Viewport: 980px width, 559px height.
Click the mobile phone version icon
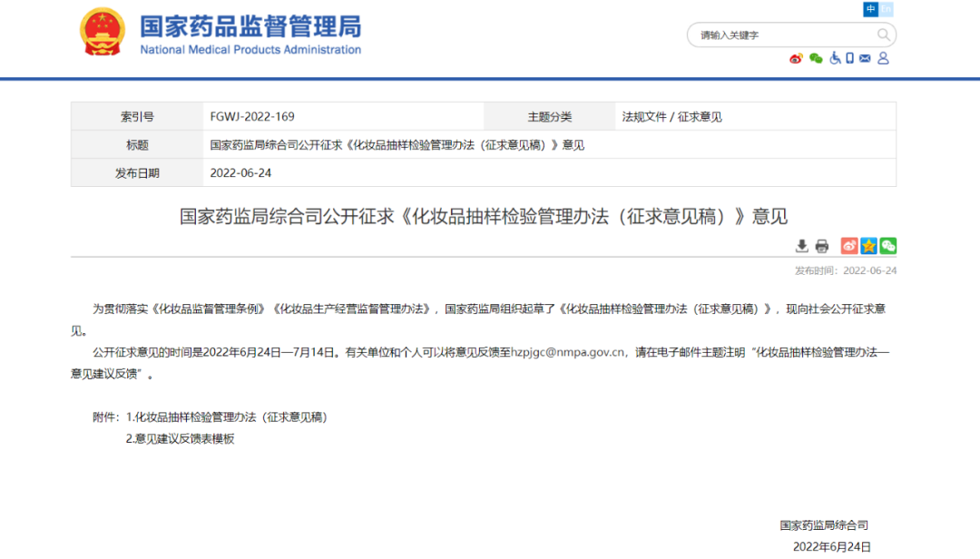(849, 59)
